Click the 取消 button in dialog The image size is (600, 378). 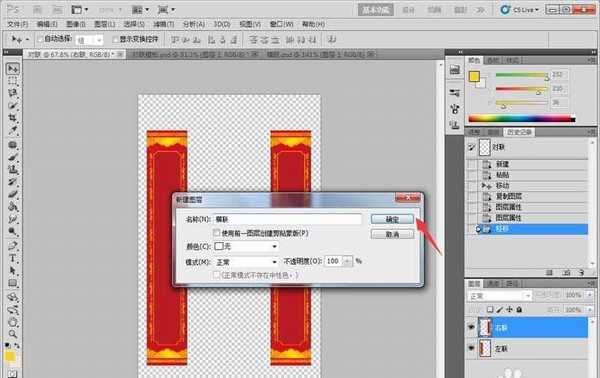click(x=392, y=234)
